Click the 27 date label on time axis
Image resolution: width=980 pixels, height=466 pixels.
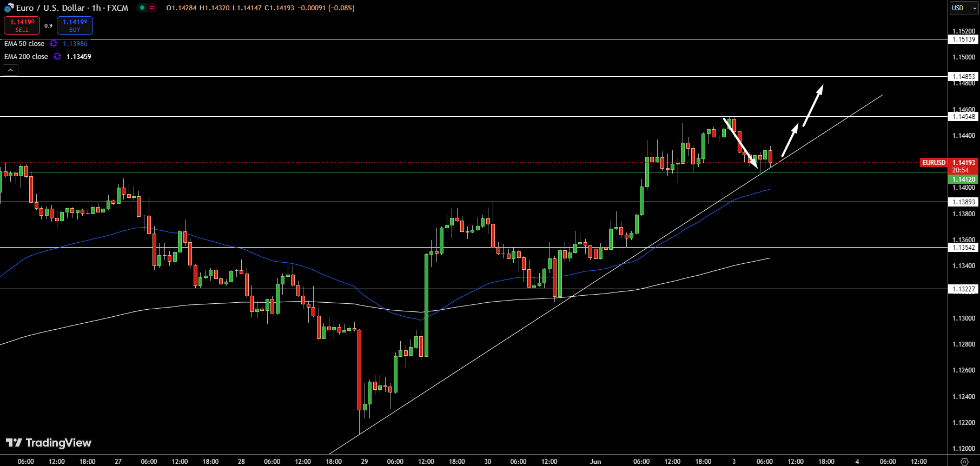pyautogui.click(x=118, y=461)
